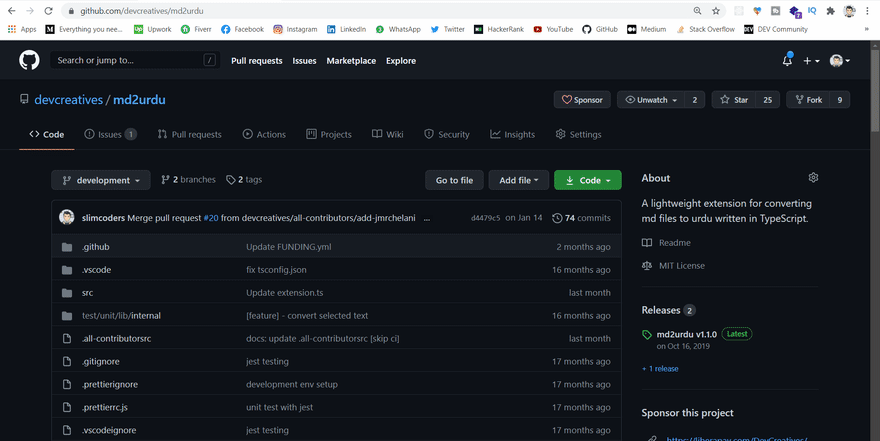The image size is (880, 441).
Task: Open the HackerRank bookmark
Action: [499, 29]
